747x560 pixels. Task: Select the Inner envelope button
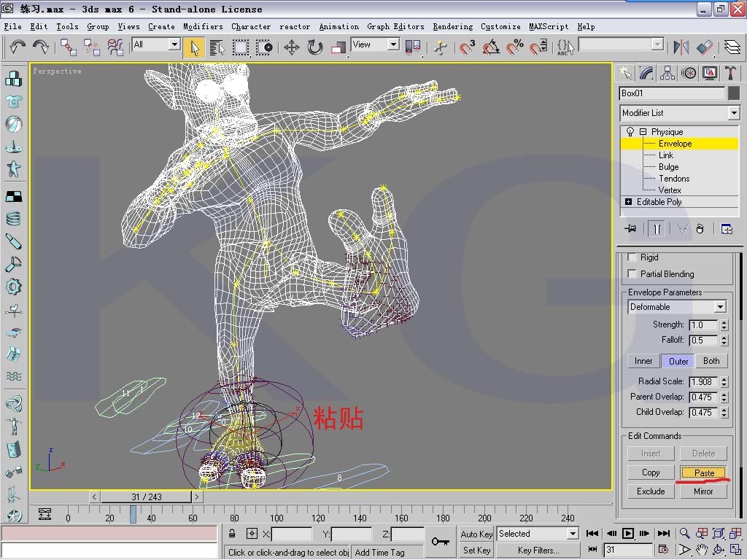click(x=643, y=361)
